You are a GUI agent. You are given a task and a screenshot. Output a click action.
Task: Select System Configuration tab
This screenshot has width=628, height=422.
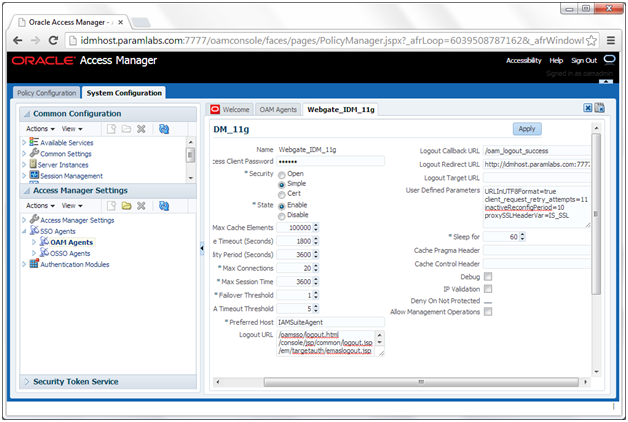(x=124, y=93)
